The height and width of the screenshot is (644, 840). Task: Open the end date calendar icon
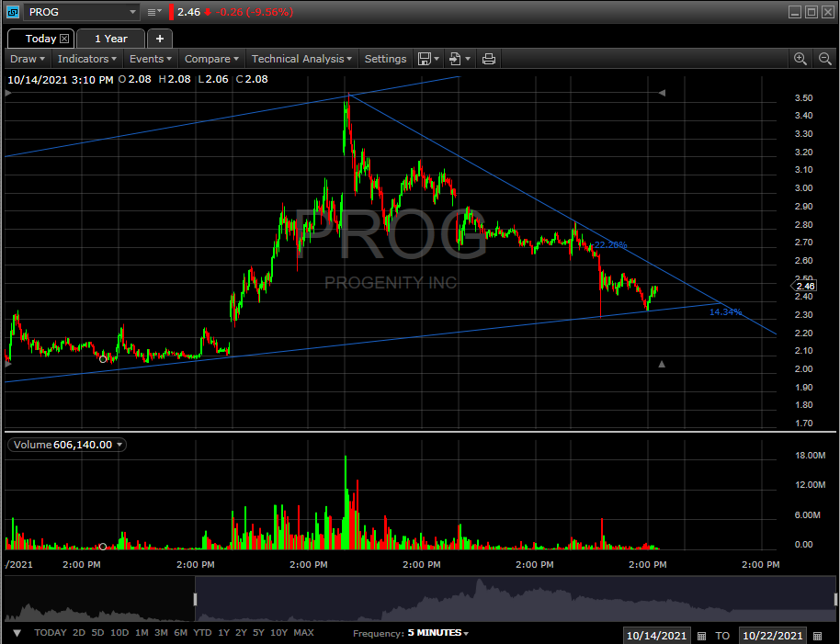click(818, 636)
